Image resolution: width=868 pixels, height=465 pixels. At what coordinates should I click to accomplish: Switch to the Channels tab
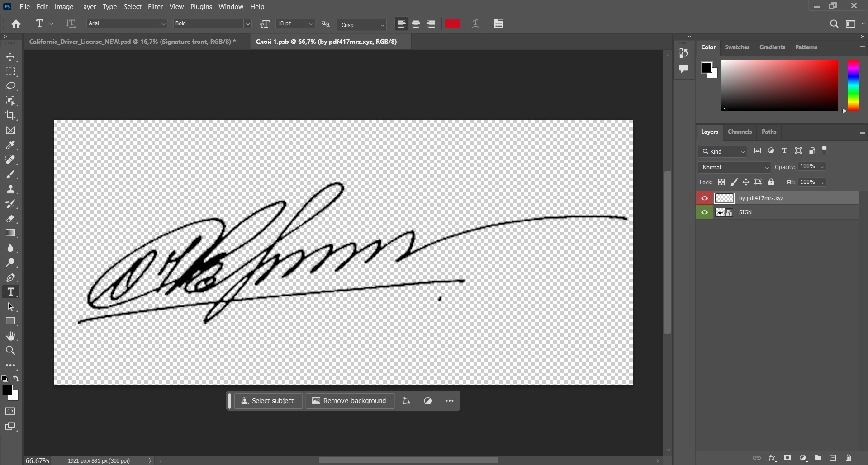click(x=740, y=132)
